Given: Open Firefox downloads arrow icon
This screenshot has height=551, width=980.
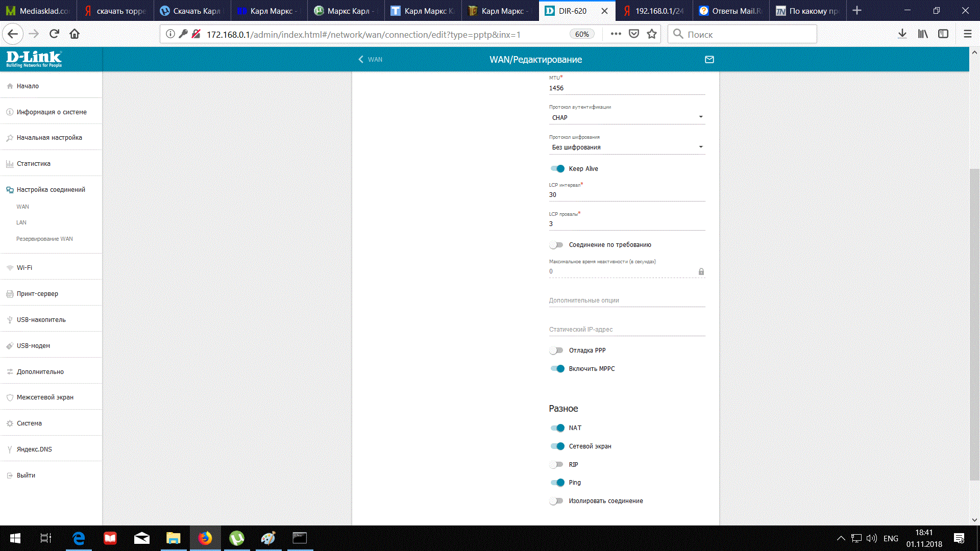Looking at the screenshot, I should pos(902,34).
